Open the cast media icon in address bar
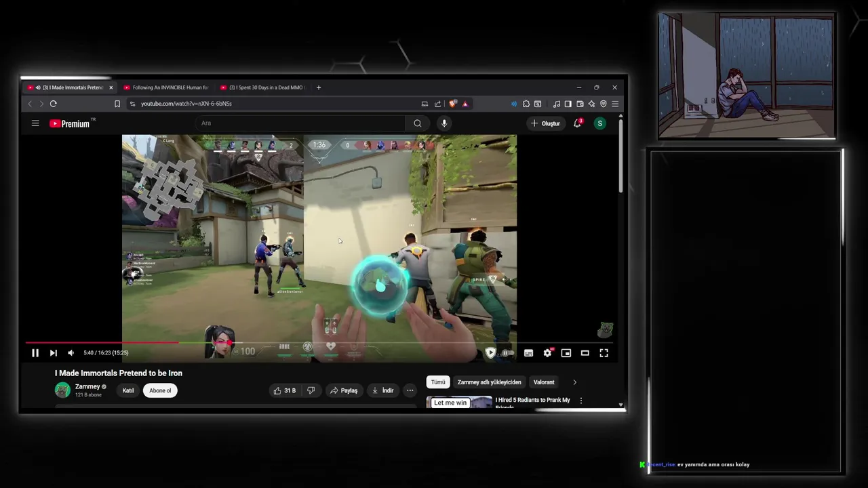The image size is (868, 488). click(425, 104)
